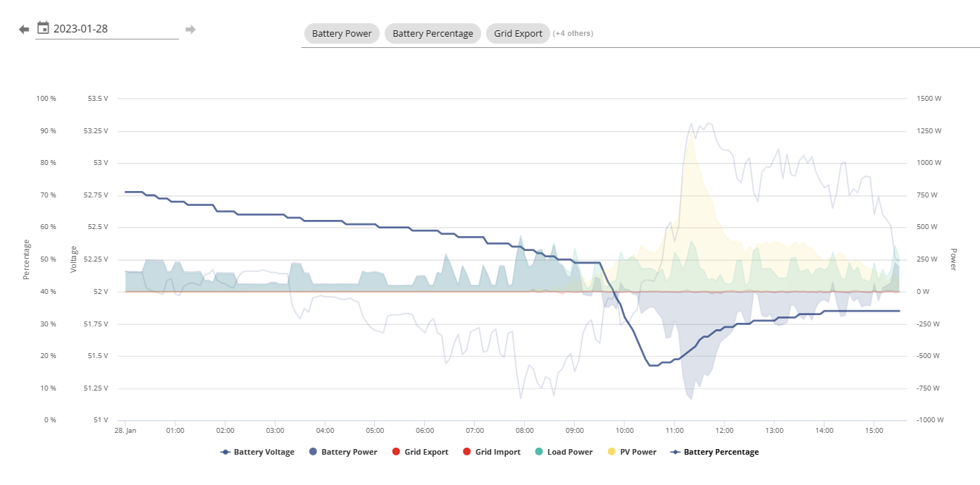Click the PV Power peak near 11:00
Screen dimensions: 980x485
click(691, 133)
